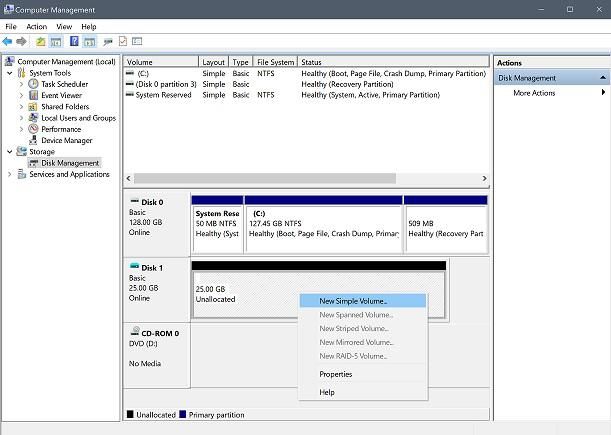The height and width of the screenshot is (435, 611).
Task: Click the Back arrow toolbar icon
Action: point(8,41)
